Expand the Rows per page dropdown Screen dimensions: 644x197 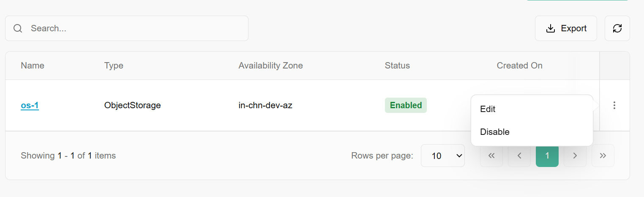coord(442,156)
